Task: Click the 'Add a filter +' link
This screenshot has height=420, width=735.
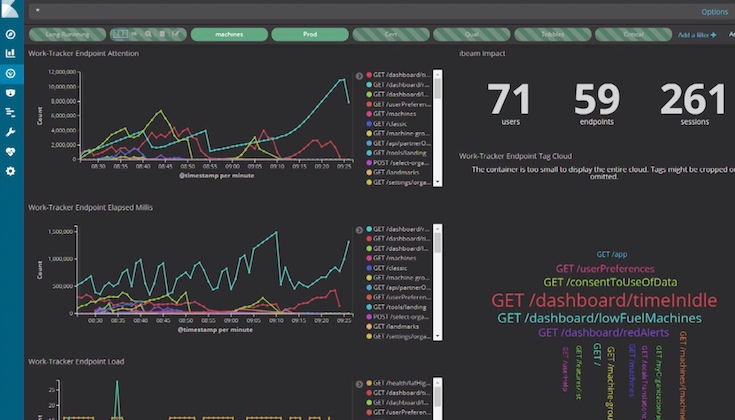Action: coord(697,35)
